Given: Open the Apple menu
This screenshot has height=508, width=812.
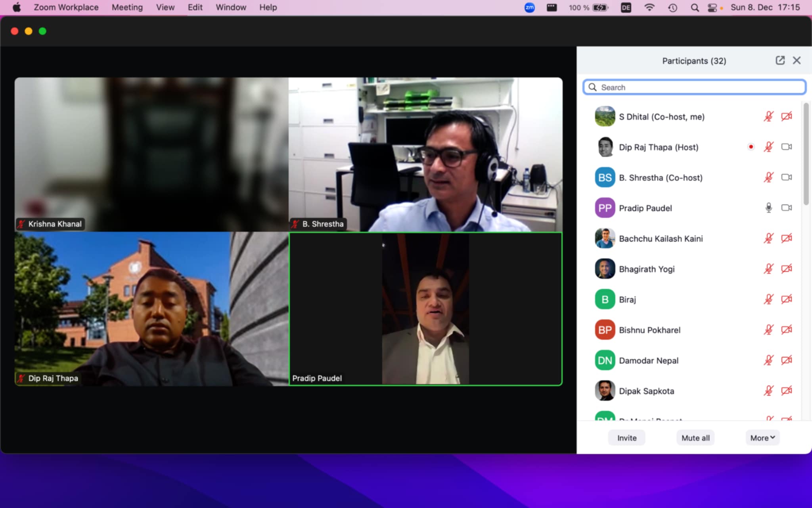Looking at the screenshot, I should pos(17,7).
